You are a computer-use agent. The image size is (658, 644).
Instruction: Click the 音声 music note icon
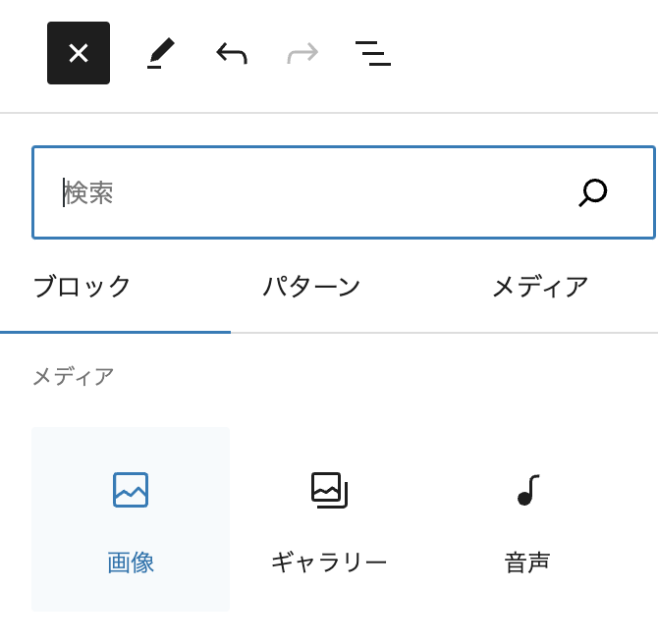(x=527, y=490)
